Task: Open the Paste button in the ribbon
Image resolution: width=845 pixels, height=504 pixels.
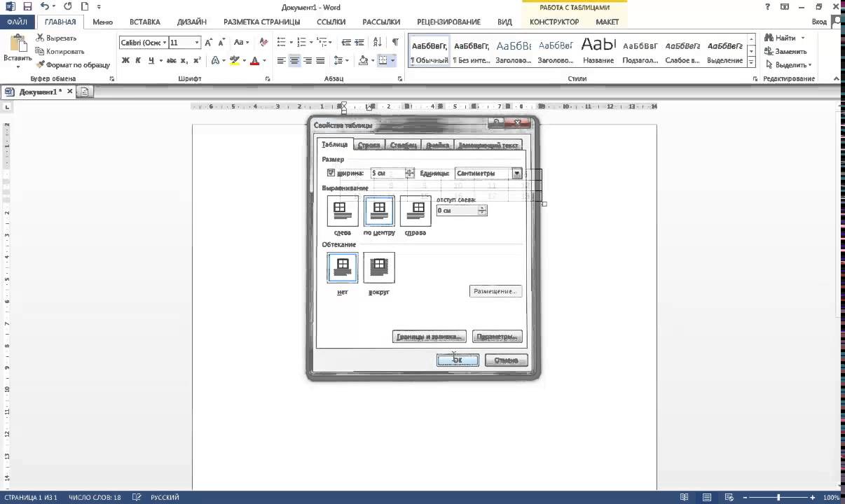Action: point(17,50)
